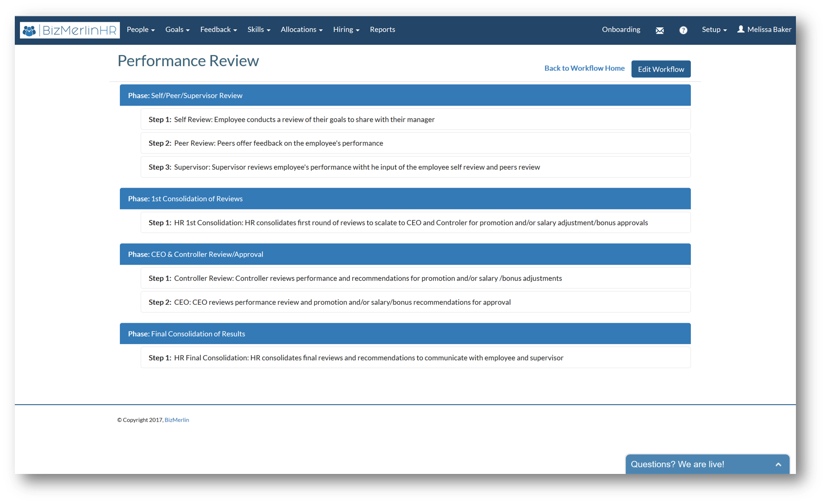Screen dimensions: 826x504
Task: Click the HR Final Consolidation step row
Action: coord(416,357)
